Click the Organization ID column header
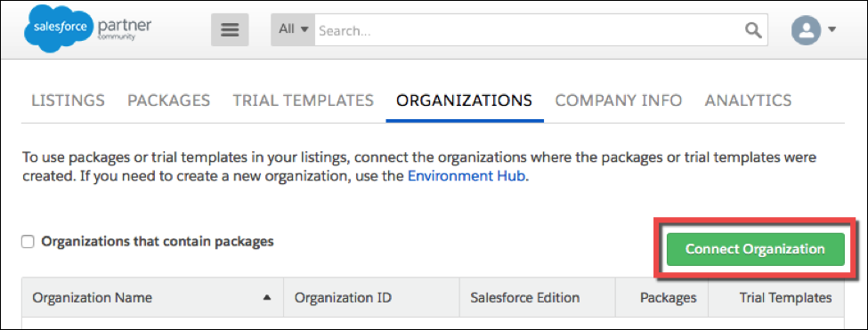The width and height of the screenshot is (868, 330). [371, 297]
